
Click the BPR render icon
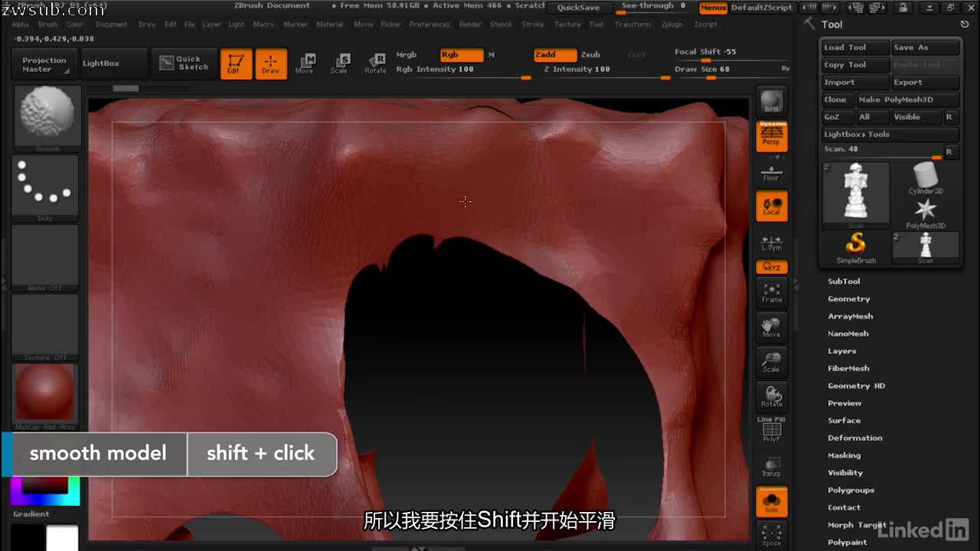[771, 99]
